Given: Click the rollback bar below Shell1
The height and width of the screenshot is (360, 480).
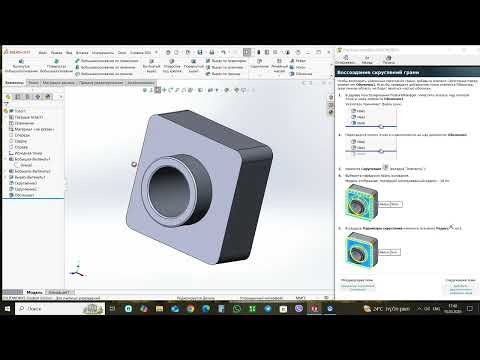Looking at the screenshot, I should point(33,199).
